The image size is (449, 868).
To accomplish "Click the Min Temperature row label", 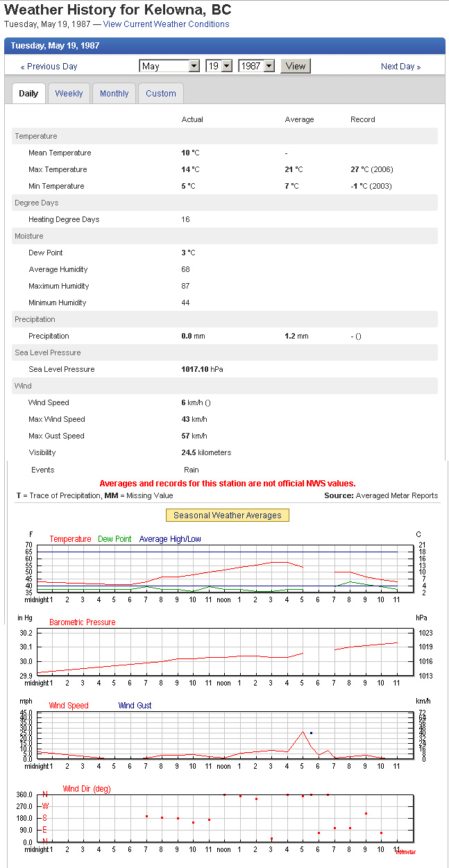I will point(56,186).
